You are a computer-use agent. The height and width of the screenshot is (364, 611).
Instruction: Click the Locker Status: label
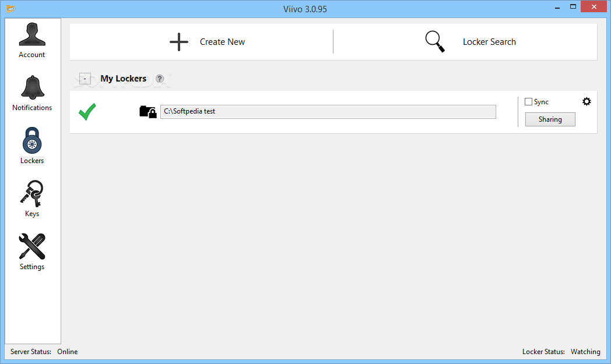[543, 352]
